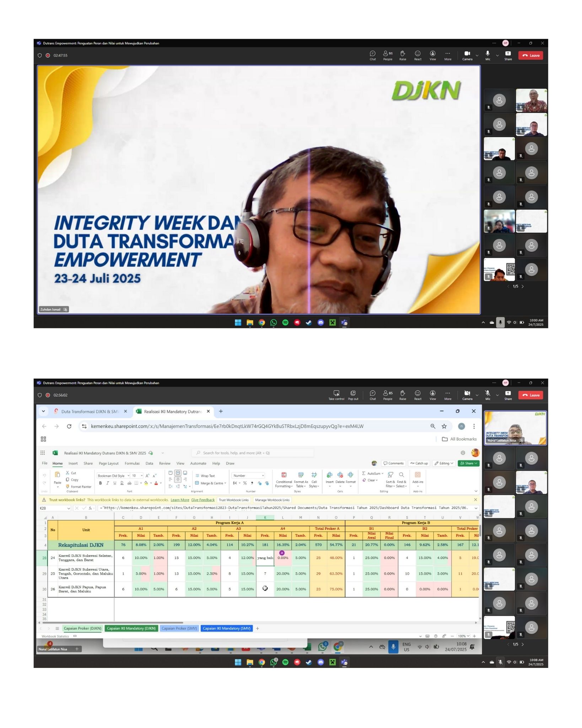Toggle Bold formatting in Excel
Image resolution: width=582 pixels, height=728 pixels.
(x=101, y=483)
